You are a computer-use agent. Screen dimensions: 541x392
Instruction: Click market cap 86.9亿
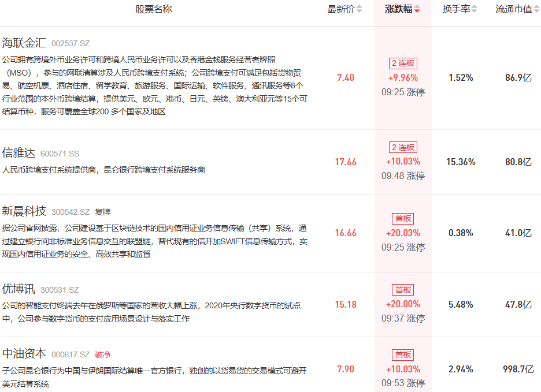[x=518, y=77]
